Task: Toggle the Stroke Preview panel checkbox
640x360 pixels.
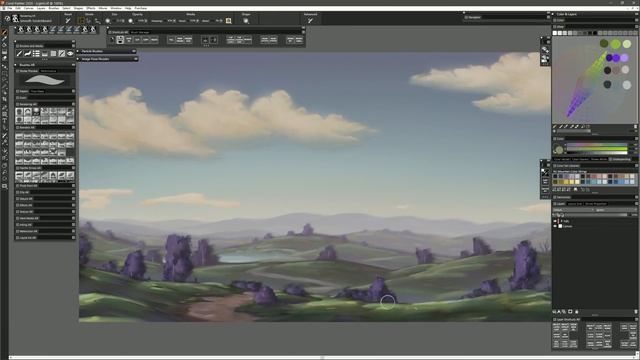Action: (18, 71)
